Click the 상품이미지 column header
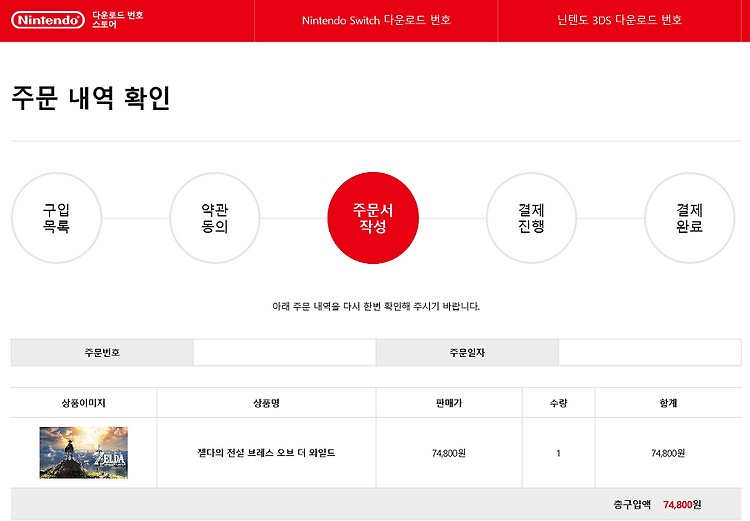Image resolution: width=750 pixels, height=521 pixels. [84, 403]
